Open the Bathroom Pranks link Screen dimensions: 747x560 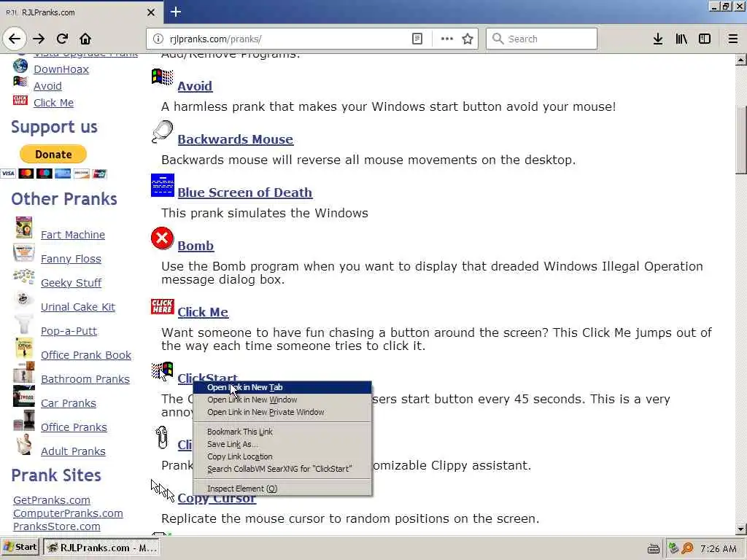point(85,379)
